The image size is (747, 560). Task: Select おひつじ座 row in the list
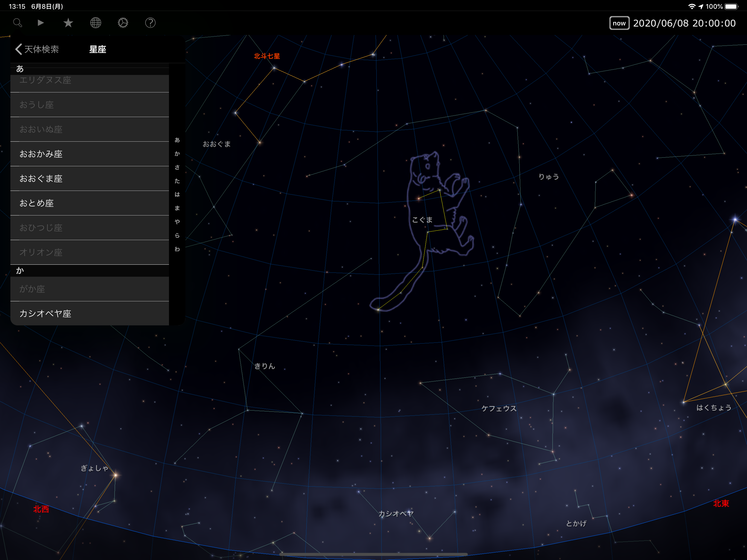pyautogui.click(x=89, y=228)
